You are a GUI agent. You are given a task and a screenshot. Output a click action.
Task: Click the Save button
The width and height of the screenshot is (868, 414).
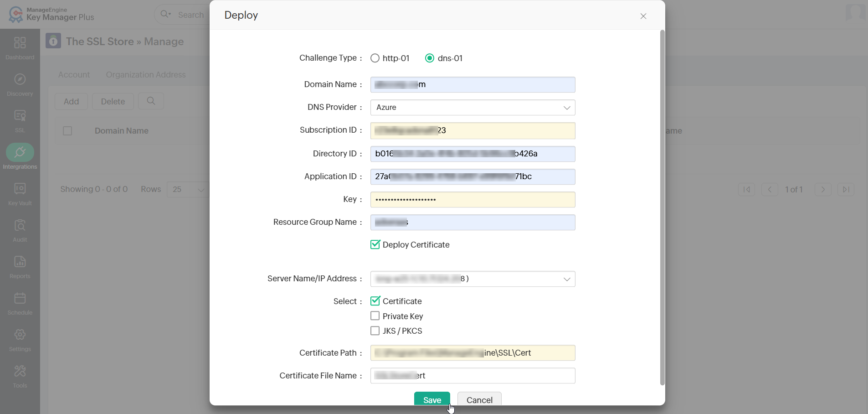432,398
